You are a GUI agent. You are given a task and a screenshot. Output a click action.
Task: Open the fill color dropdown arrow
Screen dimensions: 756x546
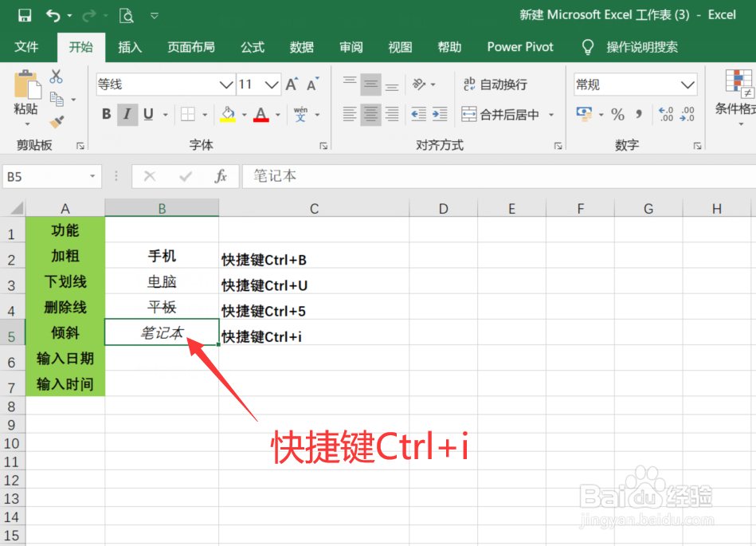click(x=244, y=115)
